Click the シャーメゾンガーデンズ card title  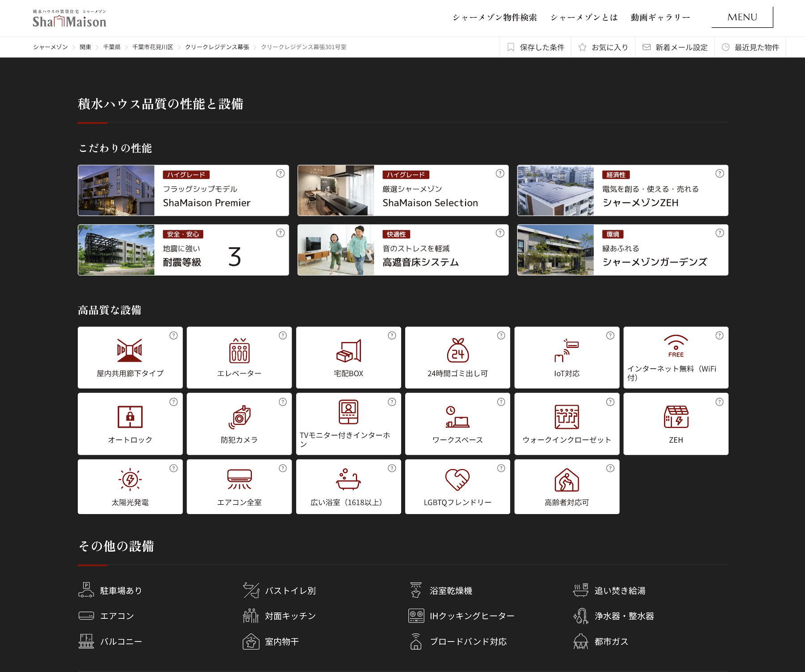tap(655, 262)
